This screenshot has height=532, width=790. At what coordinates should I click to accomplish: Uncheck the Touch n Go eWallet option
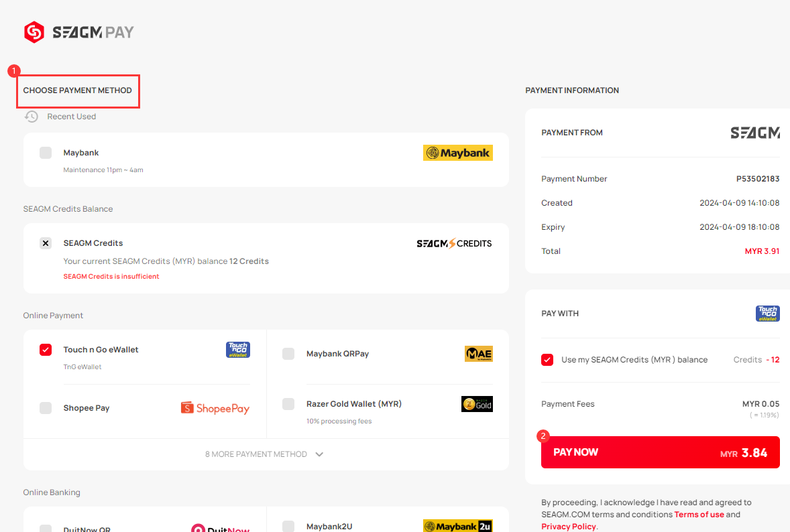click(x=46, y=350)
